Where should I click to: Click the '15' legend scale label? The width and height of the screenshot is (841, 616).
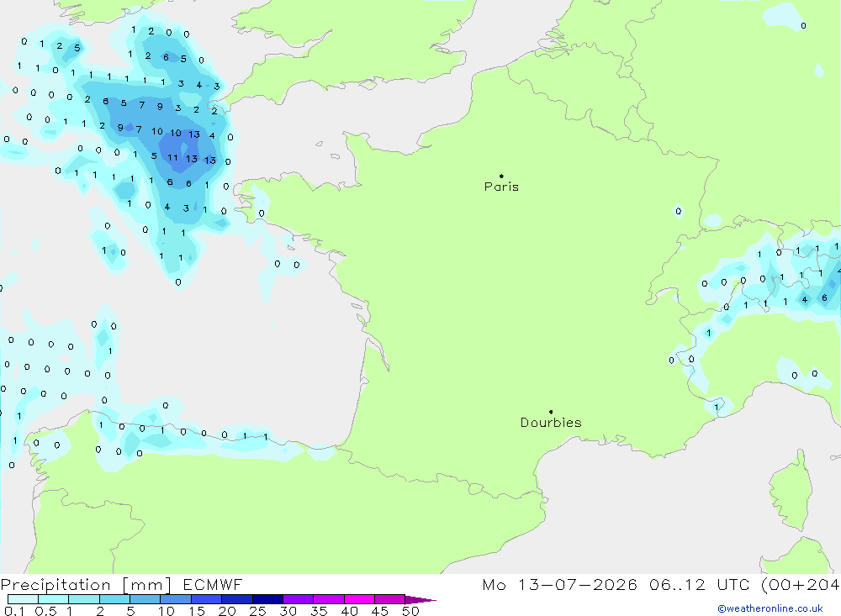(197, 611)
